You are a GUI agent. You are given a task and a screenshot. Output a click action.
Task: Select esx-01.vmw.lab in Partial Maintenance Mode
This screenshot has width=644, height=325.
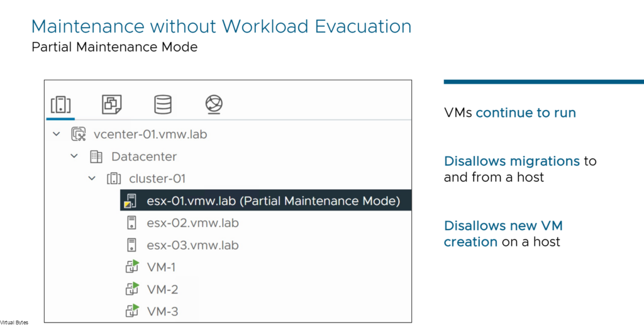point(266,201)
